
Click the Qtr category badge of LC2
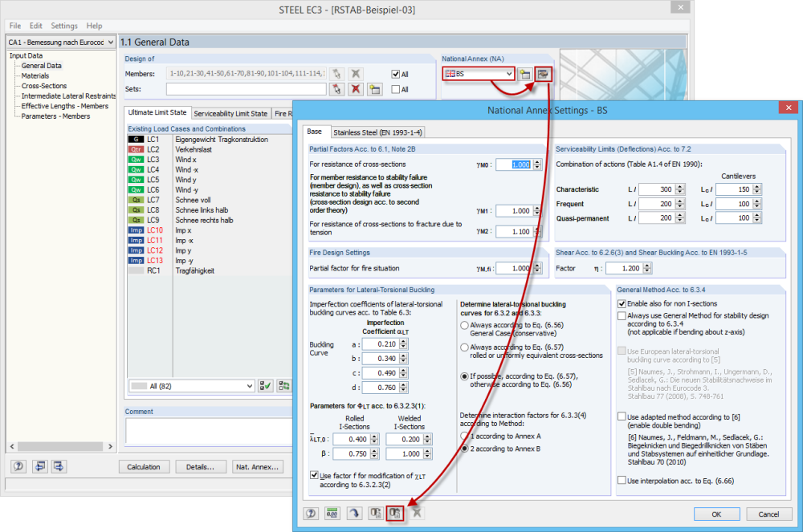point(136,149)
